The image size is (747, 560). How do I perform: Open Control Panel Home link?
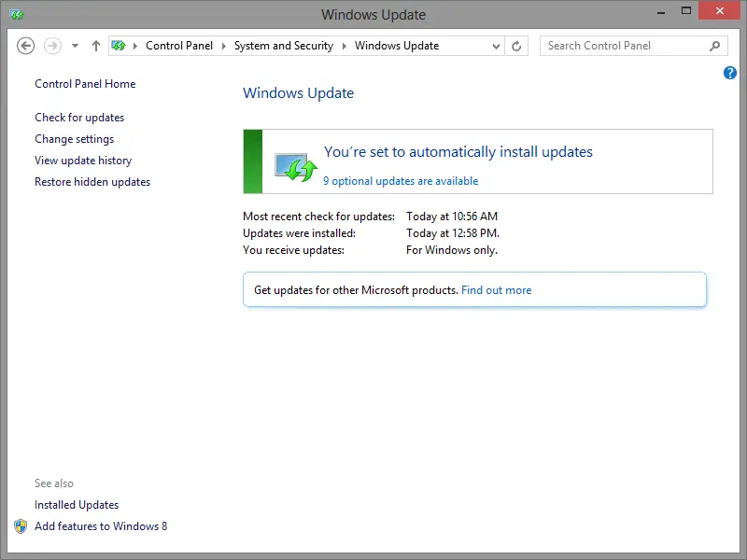(85, 84)
